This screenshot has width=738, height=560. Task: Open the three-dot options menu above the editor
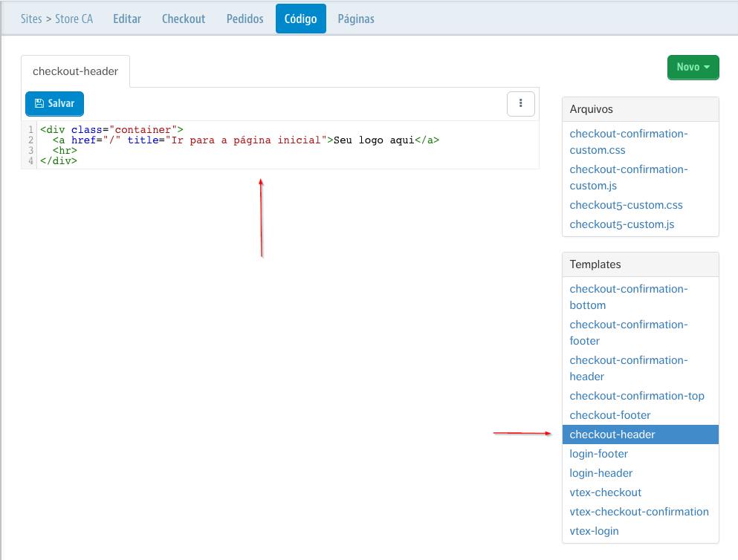520,103
